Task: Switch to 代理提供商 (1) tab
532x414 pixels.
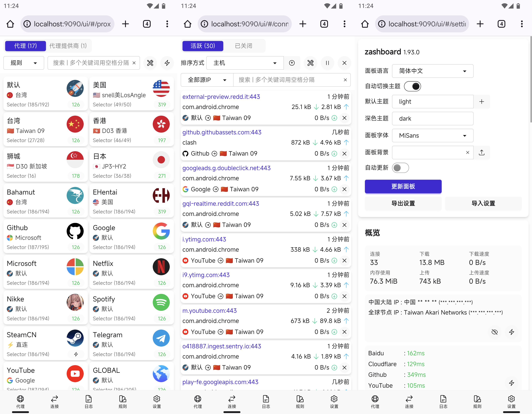Action: coord(68,46)
